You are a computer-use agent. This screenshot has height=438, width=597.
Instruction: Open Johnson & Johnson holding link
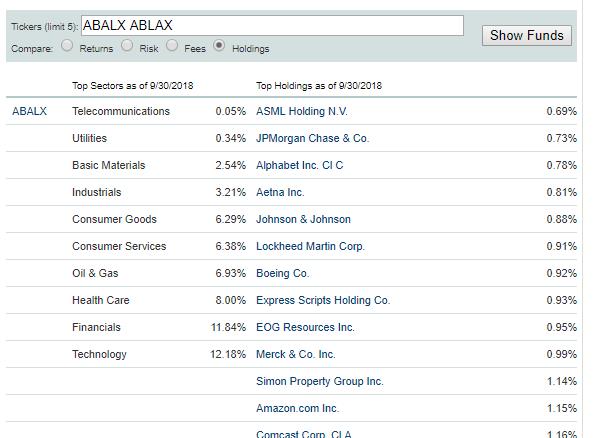[x=303, y=219]
